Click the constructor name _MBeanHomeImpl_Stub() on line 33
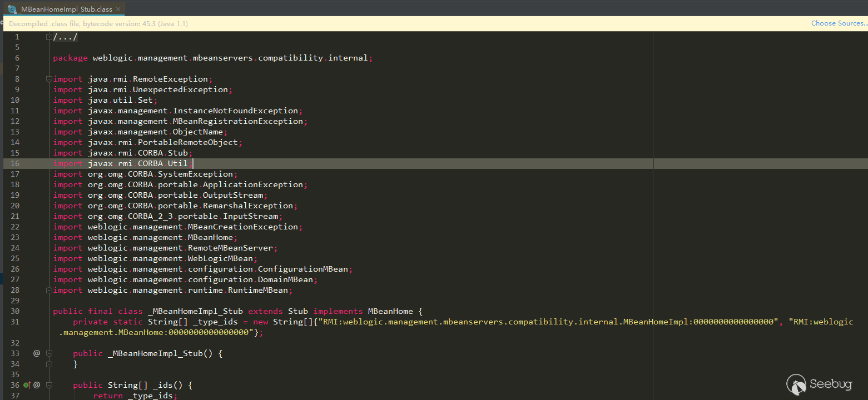 click(160, 353)
